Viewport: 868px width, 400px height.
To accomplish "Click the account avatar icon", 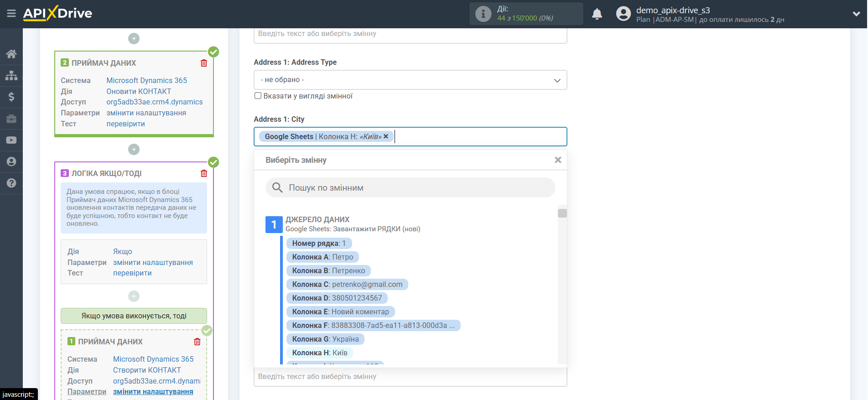I will click(x=623, y=14).
